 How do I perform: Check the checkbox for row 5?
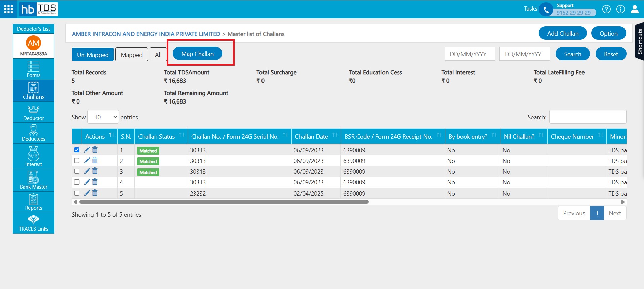[x=77, y=193]
